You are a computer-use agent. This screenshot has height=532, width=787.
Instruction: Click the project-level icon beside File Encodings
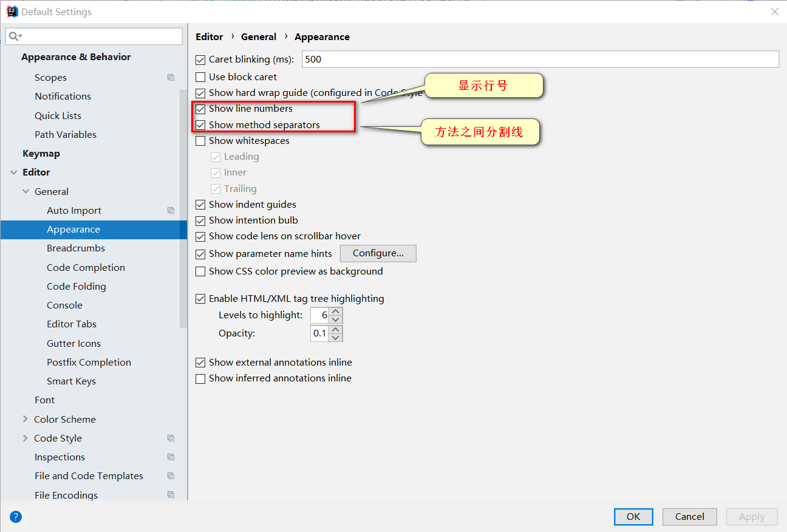[x=171, y=495]
